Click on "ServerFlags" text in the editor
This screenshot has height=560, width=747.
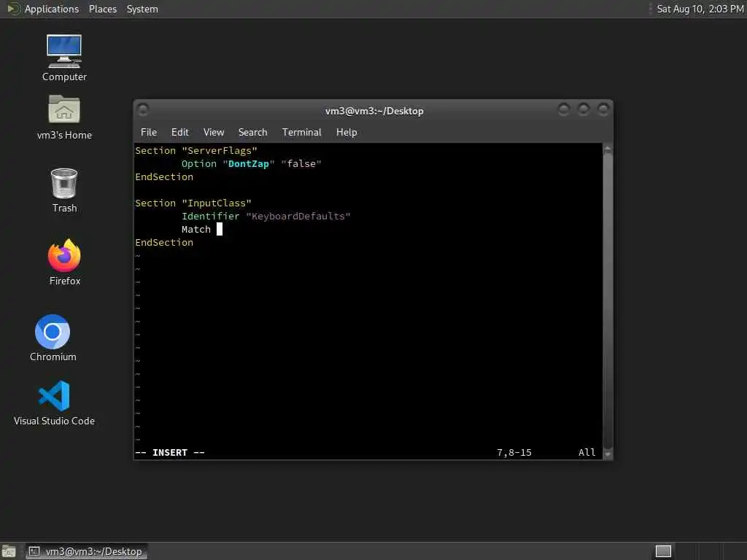[x=220, y=150]
